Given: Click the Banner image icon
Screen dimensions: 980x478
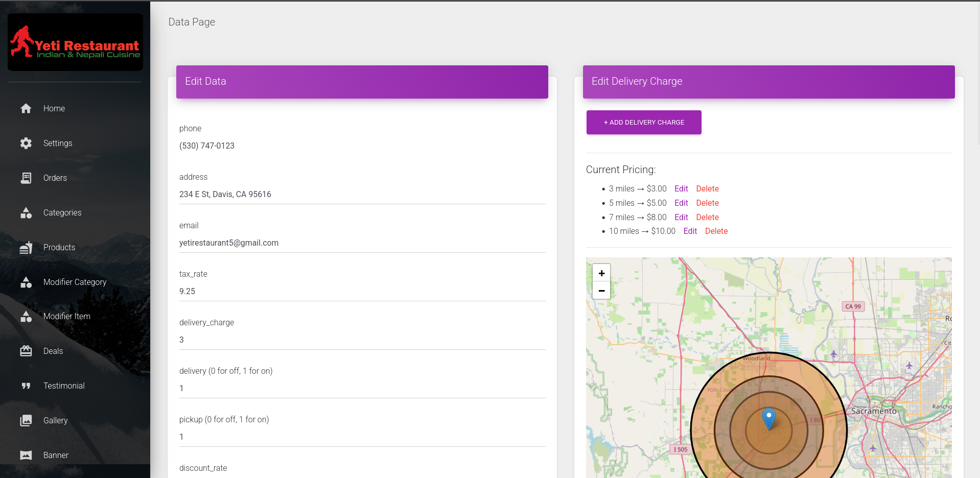Looking at the screenshot, I should coord(26,455).
